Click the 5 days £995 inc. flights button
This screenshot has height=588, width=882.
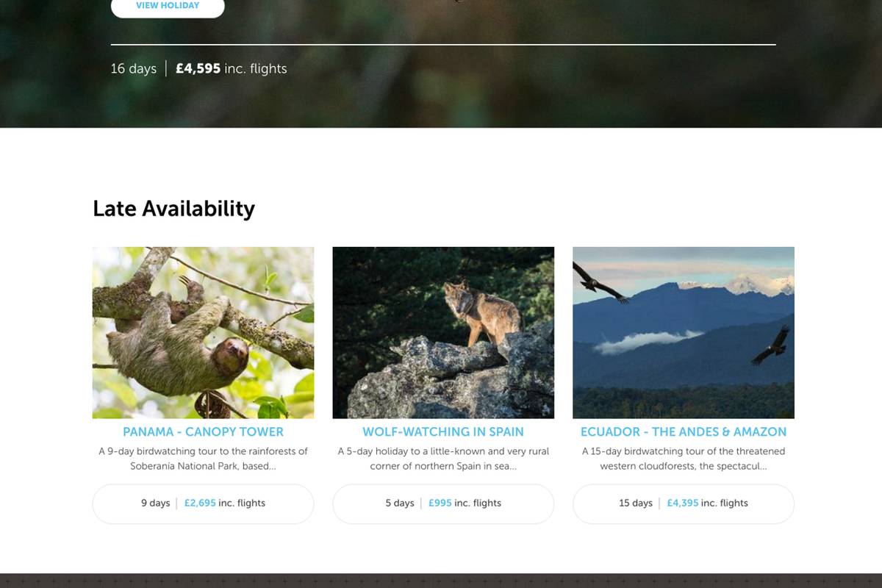tap(443, 503)
